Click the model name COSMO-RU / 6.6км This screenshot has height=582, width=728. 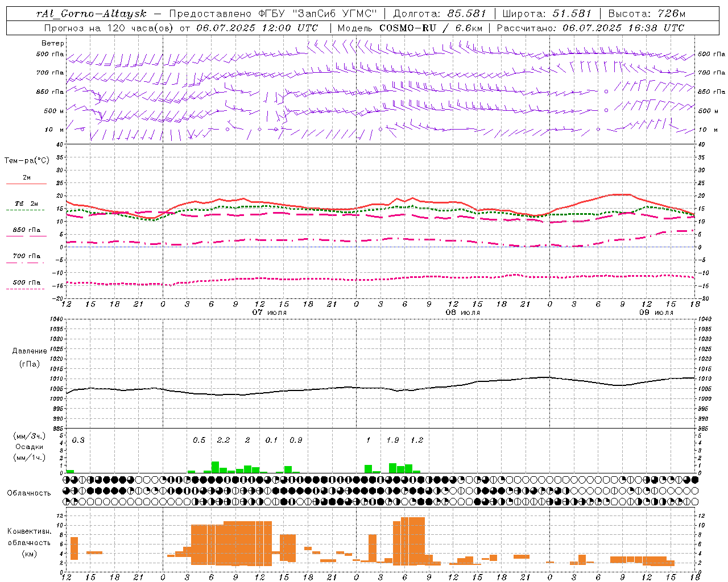coord(431,28)
